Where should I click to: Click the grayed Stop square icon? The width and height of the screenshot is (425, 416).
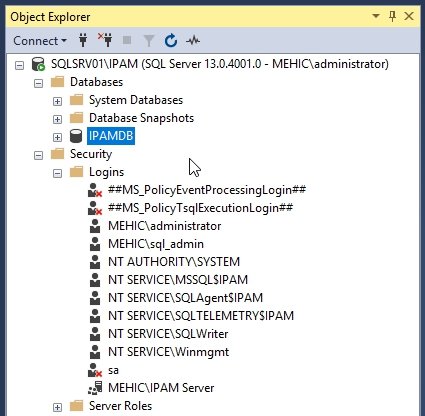127,40
